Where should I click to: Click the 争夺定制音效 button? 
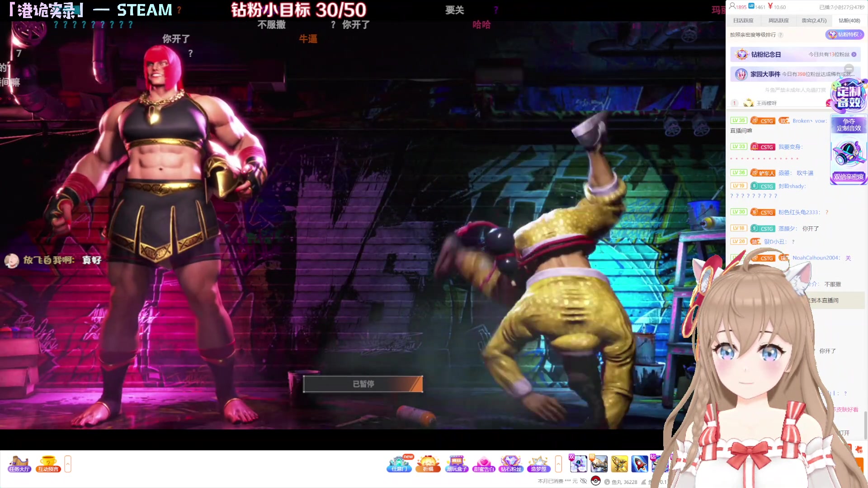point(849,125)
